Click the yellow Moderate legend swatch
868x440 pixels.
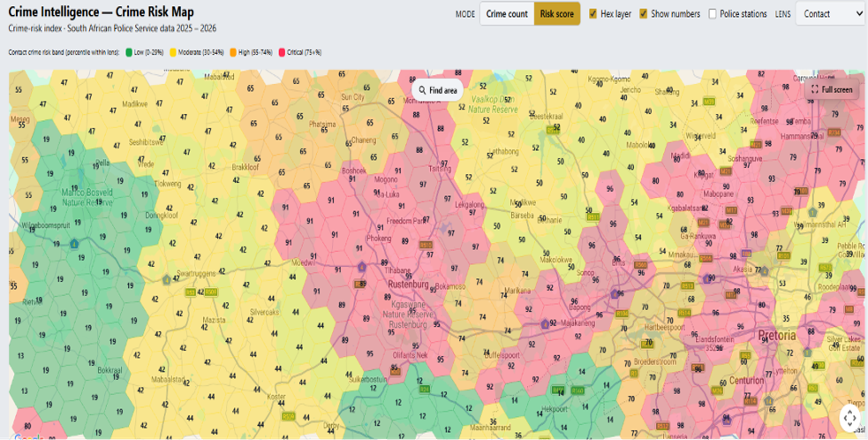pos(173,52)
